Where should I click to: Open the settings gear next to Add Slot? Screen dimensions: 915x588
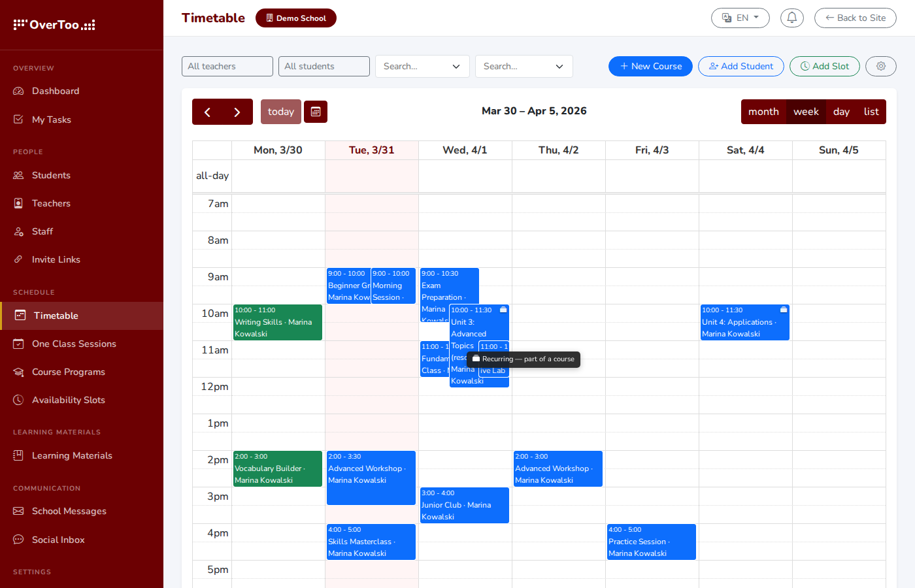tap(880, 66)
